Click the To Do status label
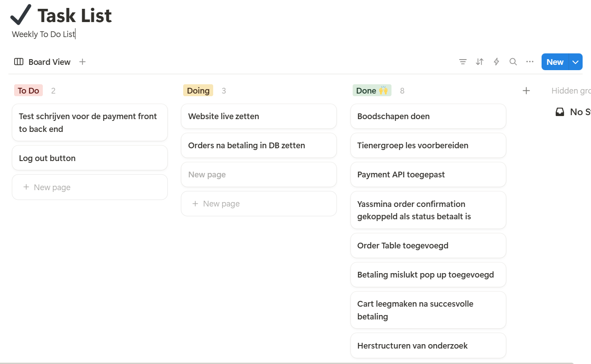 tap(28, 90)
